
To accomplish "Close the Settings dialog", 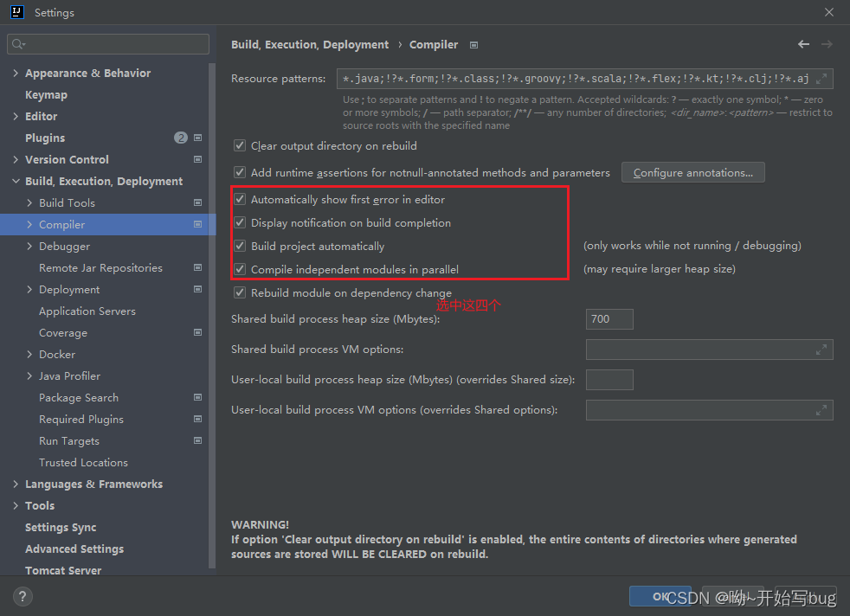I will [829, 12].
